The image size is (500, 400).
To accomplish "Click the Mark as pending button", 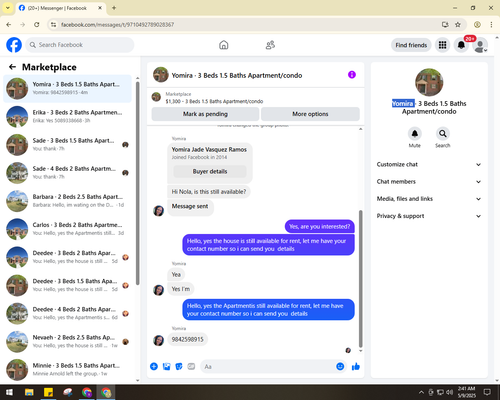I will click(x=205, y=114).
